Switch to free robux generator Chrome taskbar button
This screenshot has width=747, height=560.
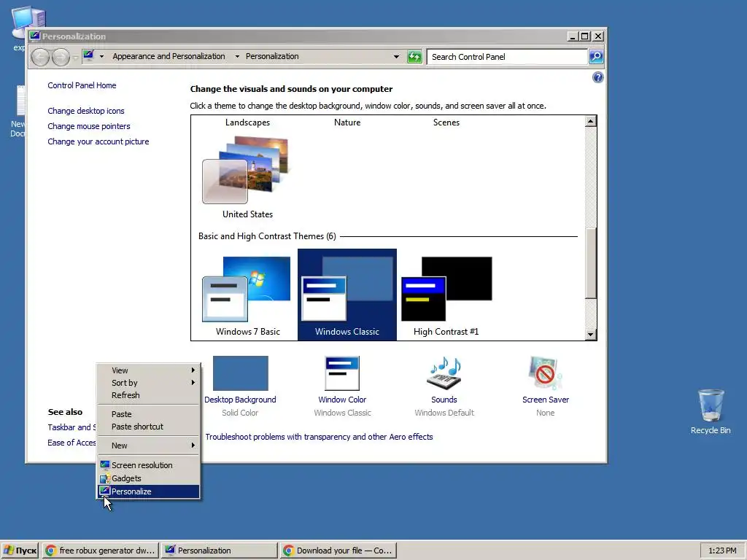101,551
